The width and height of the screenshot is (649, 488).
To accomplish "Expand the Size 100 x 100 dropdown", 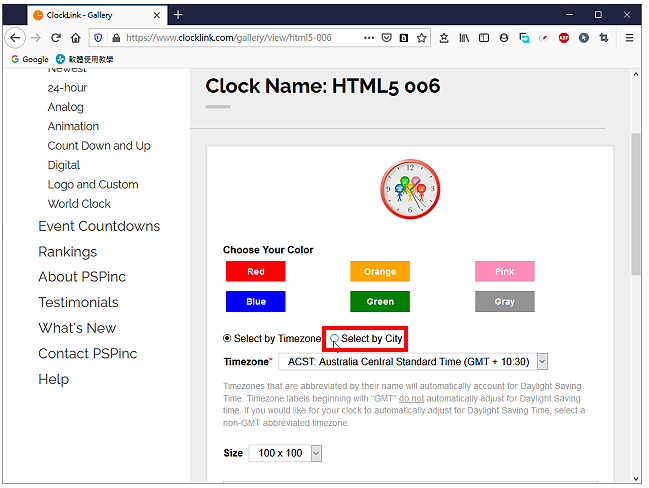I will pyautogui.click(x=316, y=453).
